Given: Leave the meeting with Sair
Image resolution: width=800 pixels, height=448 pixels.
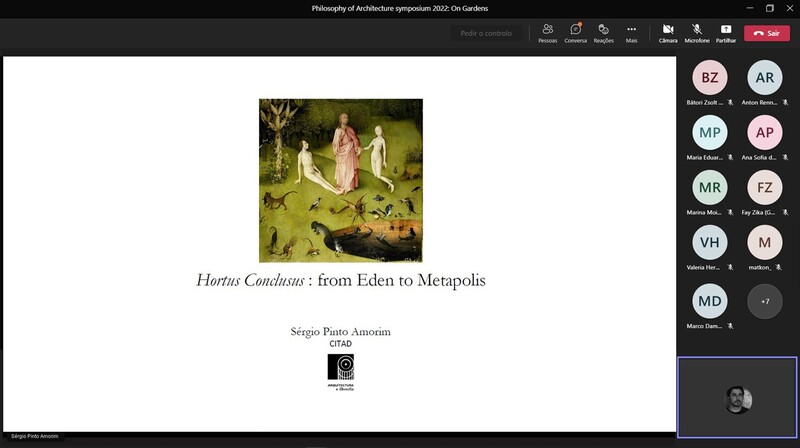Looking at the screenshot, I should [x=767, y=33].
